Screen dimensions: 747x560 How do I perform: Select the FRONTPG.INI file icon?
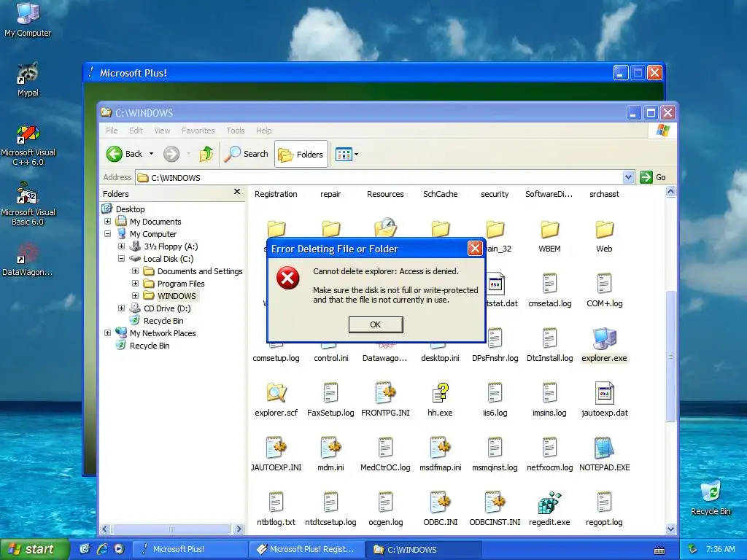tap(385, 393)
